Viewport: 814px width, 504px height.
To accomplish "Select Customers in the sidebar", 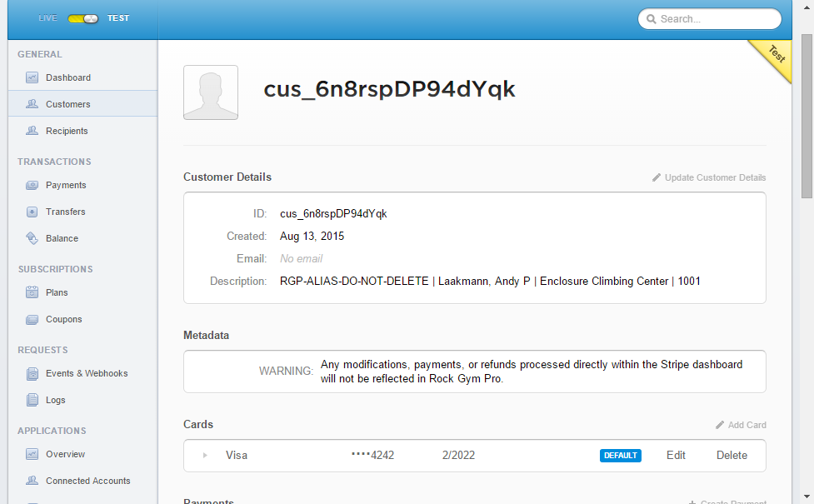I will [68, 104].
